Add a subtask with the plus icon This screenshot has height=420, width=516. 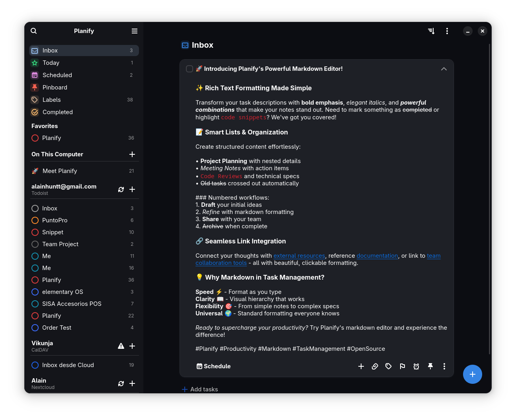(361, 366)
